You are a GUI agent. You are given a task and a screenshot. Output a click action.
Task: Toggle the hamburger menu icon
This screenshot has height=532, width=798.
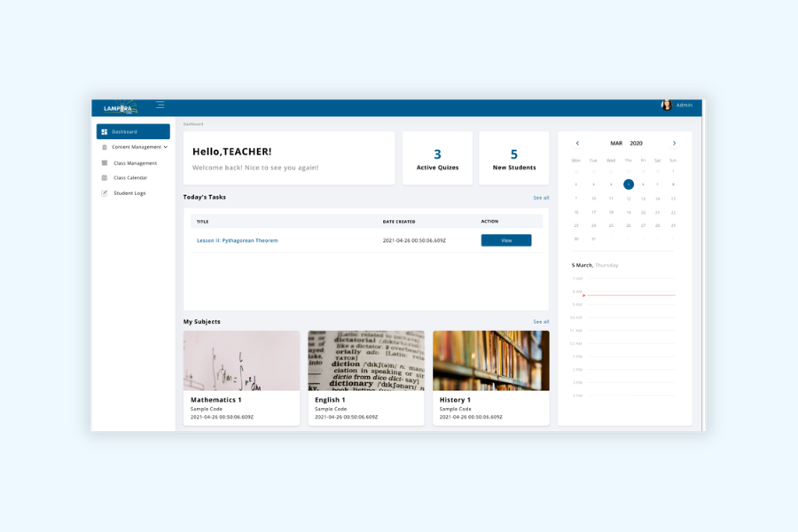click(x=160, y=105)
